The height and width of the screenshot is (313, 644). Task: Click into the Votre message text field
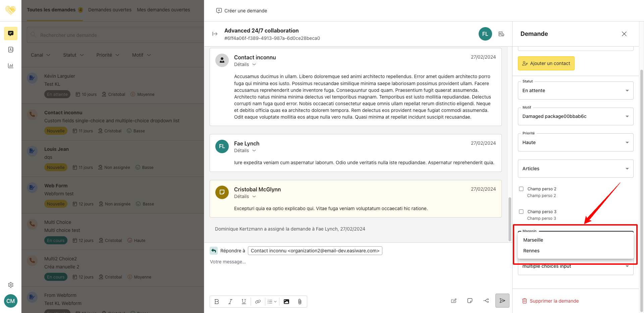pos(335,262)
